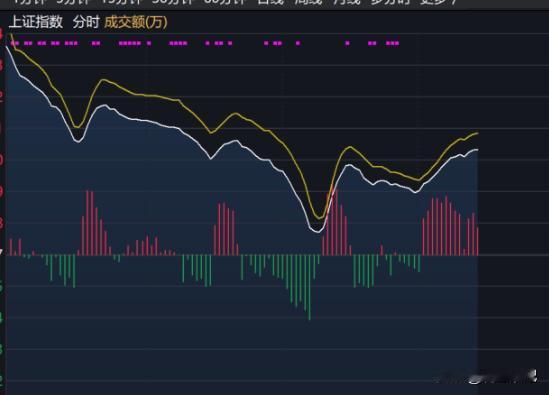Viewport: 549px width, 395px height.
Task: Click the tallest green volume bar
Action: click(x=309, y=287)
